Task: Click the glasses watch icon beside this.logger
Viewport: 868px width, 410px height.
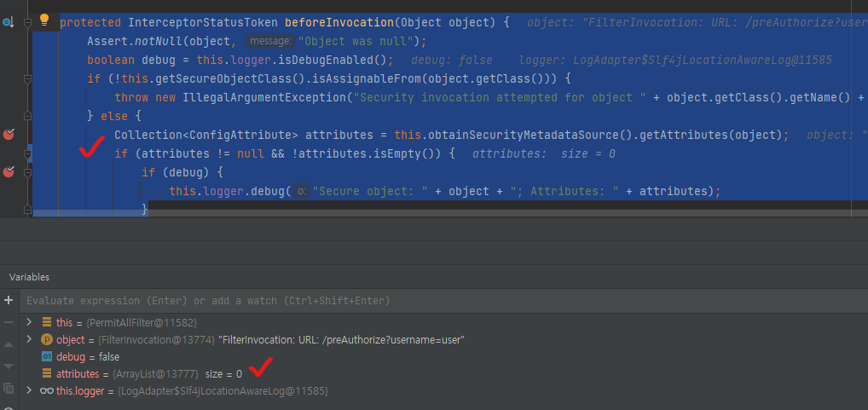Action: pos(47,390)
